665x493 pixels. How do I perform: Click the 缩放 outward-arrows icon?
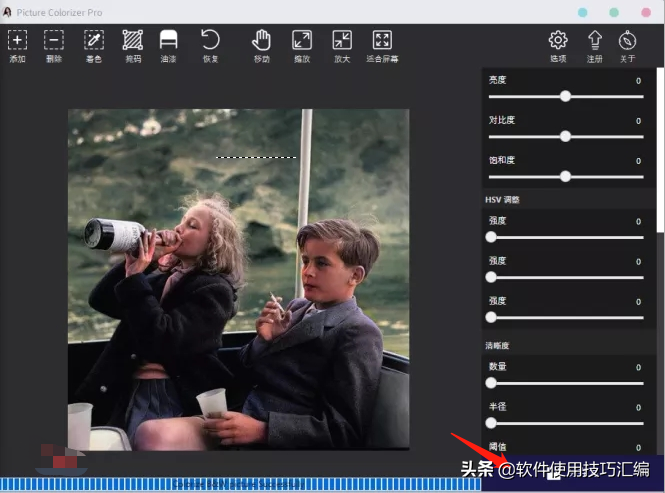pos(302,40)
